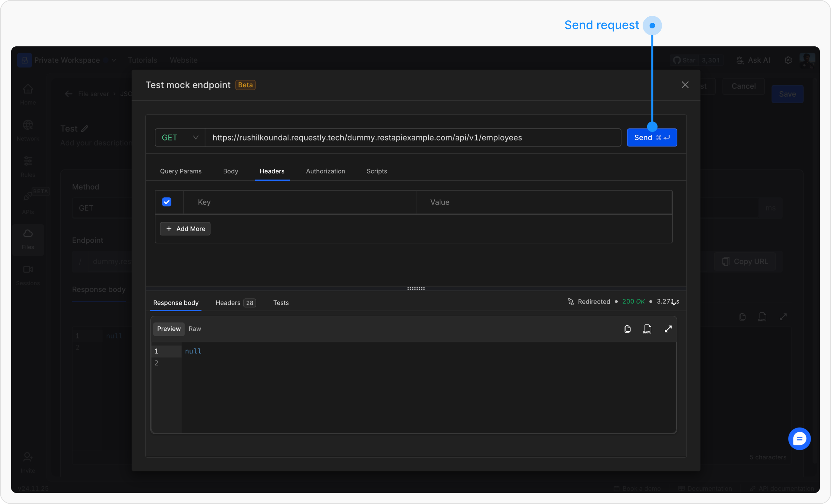This screenshot has height=504, width=831.
Task: Expand response body to fullscreen
Action: pos(668,329)
